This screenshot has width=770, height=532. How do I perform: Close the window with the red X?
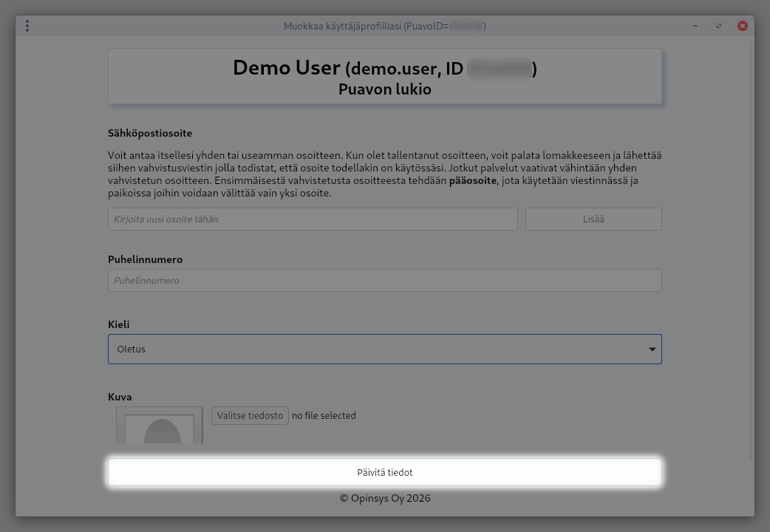click(x=743, y=26)
